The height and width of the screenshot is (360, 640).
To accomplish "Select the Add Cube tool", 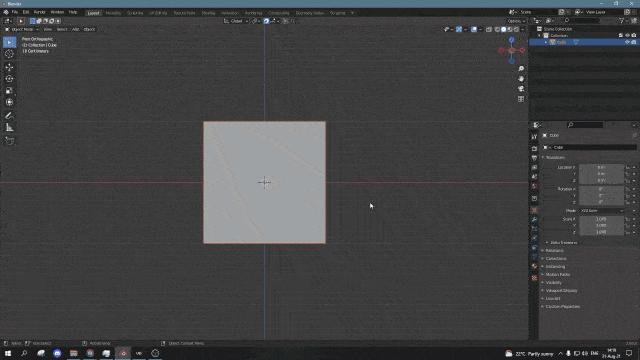I will [x=9, y=141].
